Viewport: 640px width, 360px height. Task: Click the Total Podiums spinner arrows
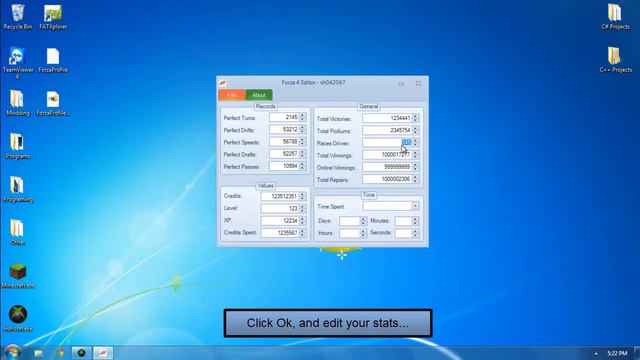point(415,131)
